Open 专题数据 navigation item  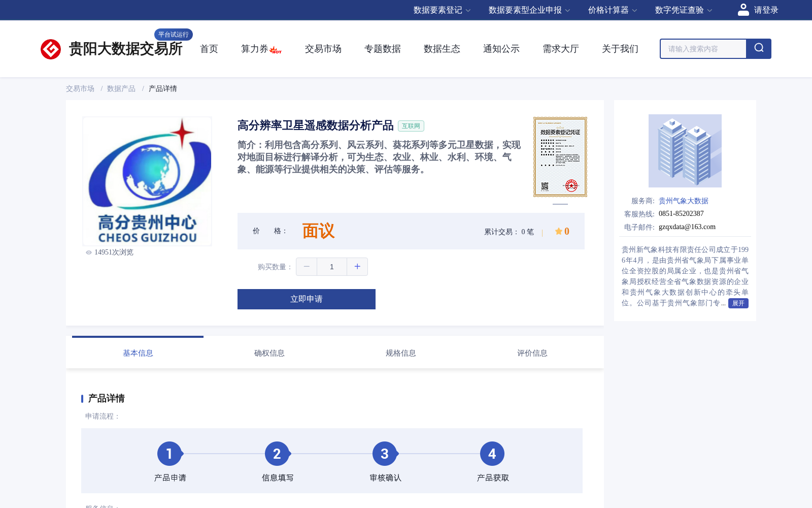(383, 49)
